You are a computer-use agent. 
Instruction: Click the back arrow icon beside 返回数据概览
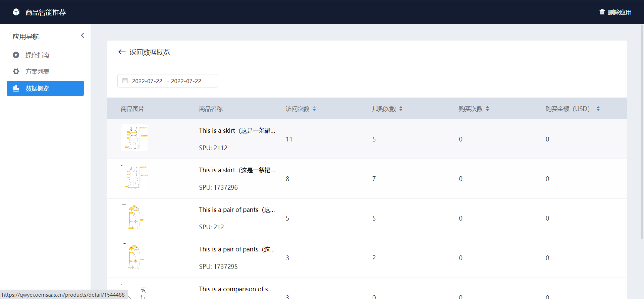click(x=122, y=52)
